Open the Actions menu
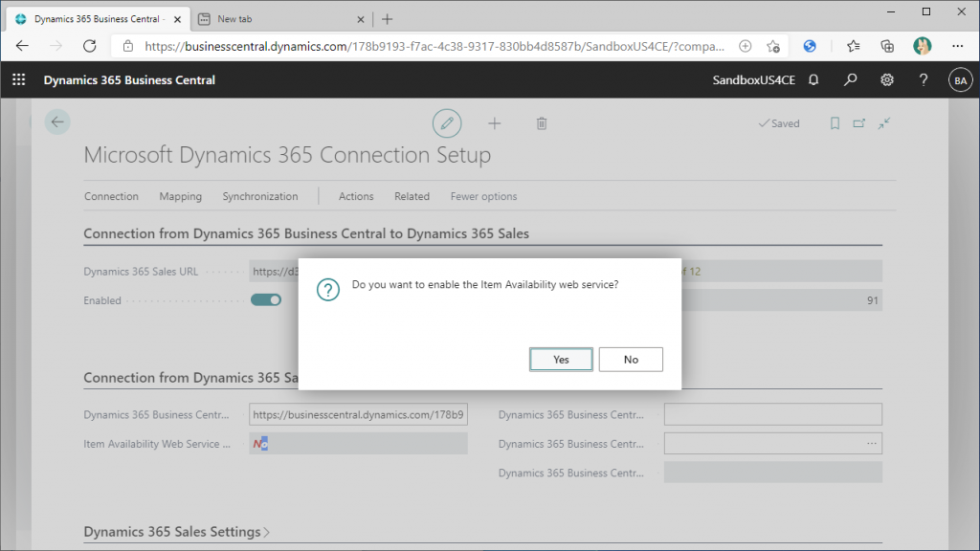Viewport: 980px width, 551px height. pyautogui.click(x=356, y=196)
